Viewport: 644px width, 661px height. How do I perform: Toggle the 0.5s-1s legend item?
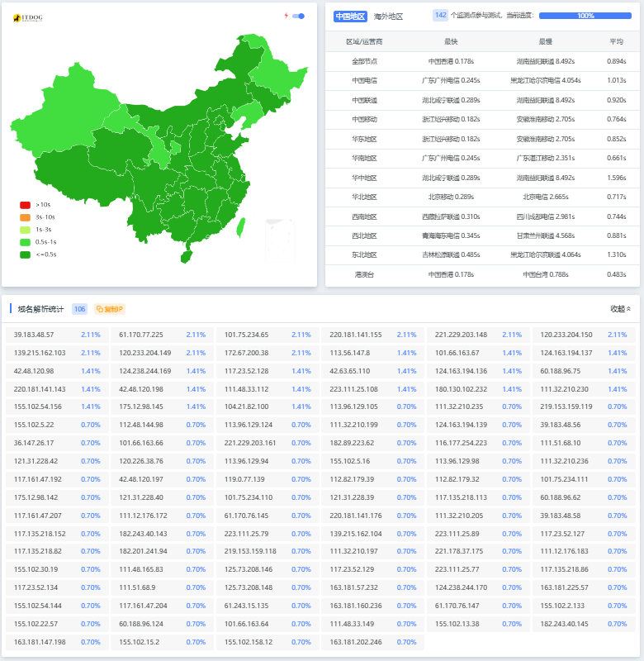(38, 242)
